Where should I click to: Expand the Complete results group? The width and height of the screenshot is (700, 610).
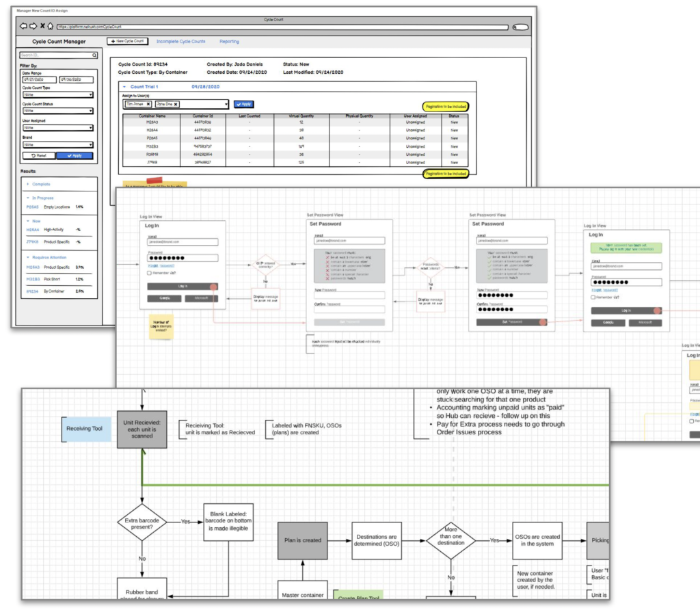[27, 184]
